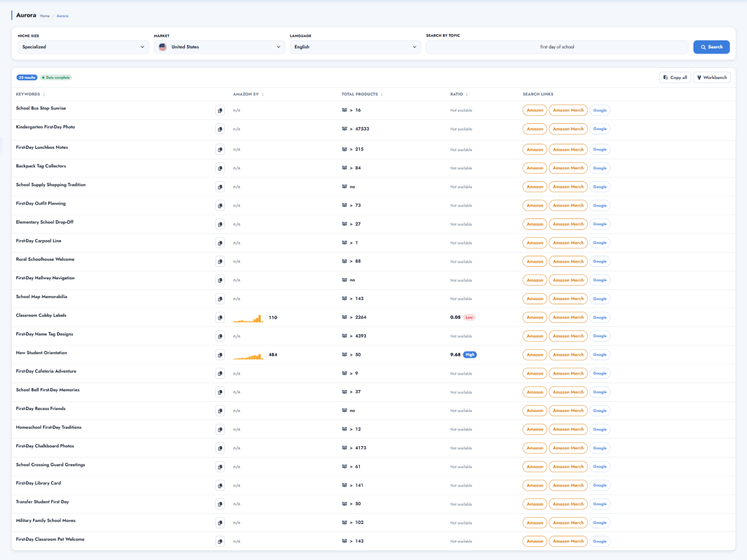Open the Niche Size dropdown
Screen dimensions: 747x560
coord(83,47)
